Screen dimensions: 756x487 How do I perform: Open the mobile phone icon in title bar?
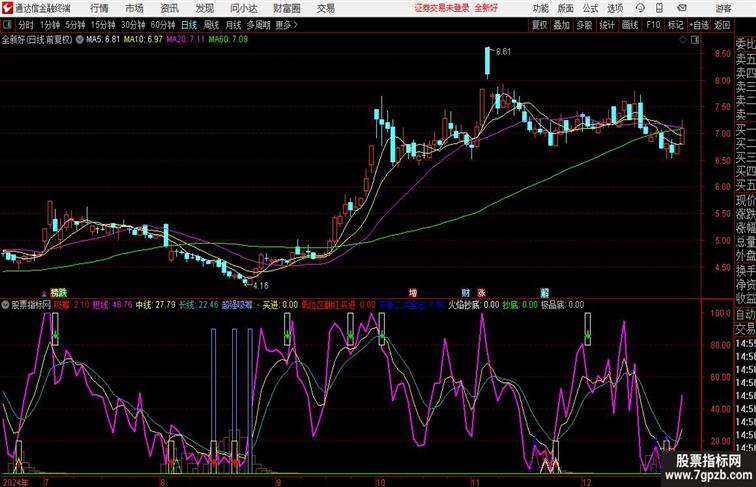pyautogui.click(x=660, y=8)
